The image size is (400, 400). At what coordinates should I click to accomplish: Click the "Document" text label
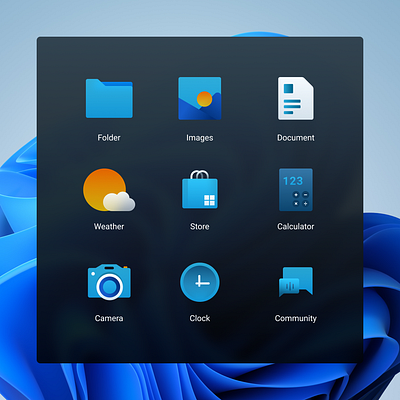click(296, 138)
